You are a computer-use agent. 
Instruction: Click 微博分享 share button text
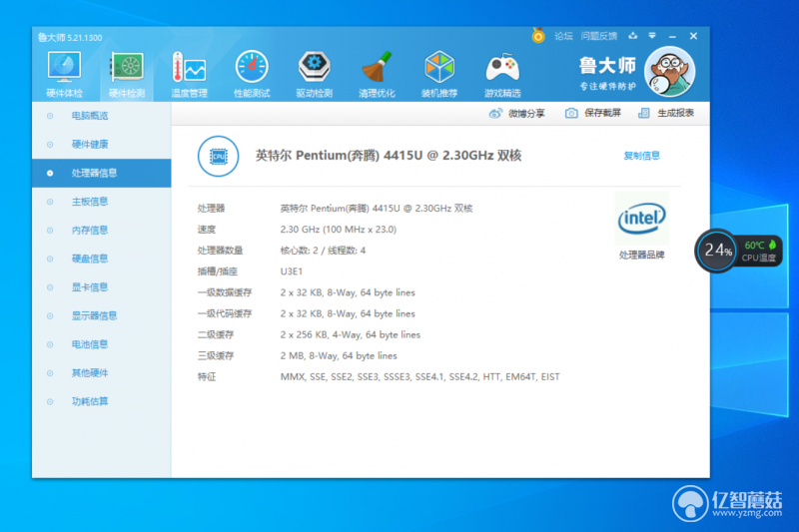pos(526,113)
